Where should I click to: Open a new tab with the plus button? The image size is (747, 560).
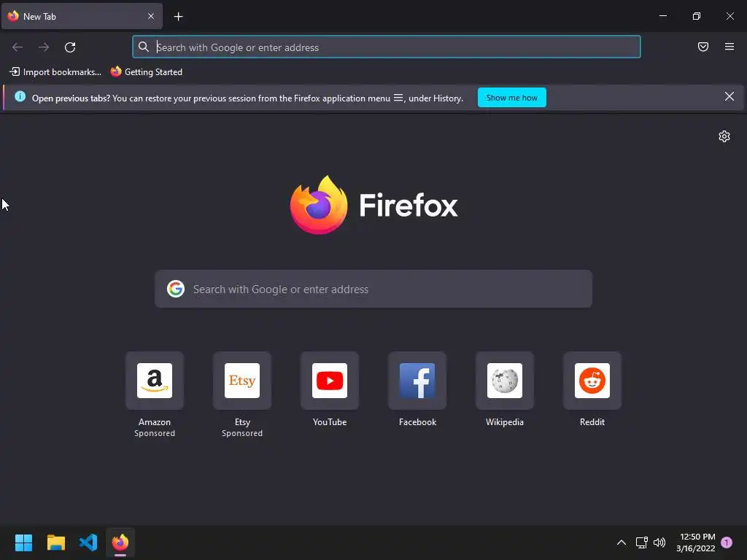click(x=178, y=17)
